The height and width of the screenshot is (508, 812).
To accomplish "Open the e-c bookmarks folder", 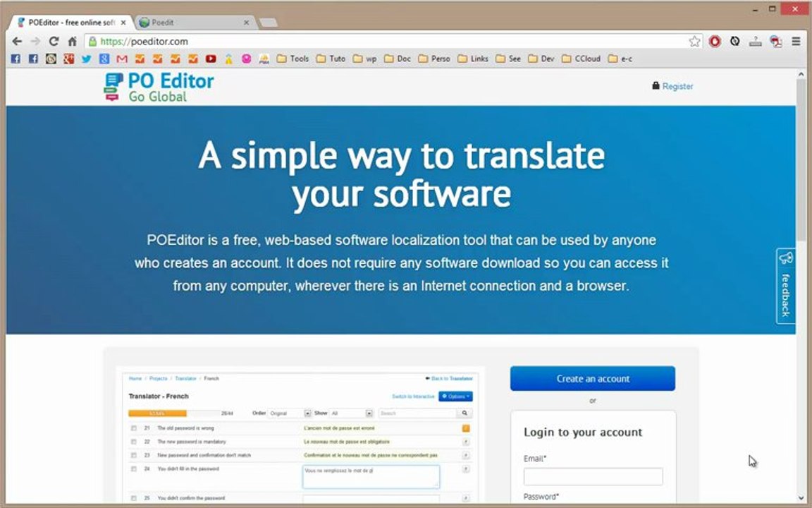I will point(620,59).
